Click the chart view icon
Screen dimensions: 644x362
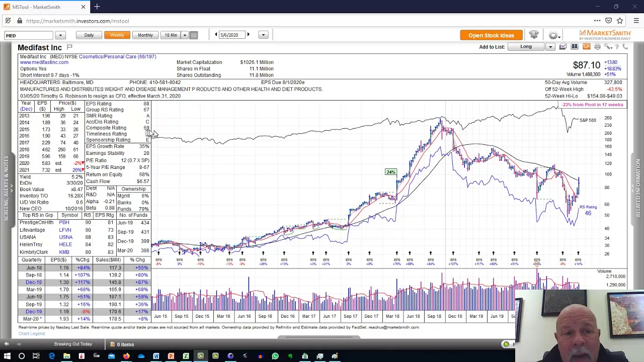coord(563,47)
